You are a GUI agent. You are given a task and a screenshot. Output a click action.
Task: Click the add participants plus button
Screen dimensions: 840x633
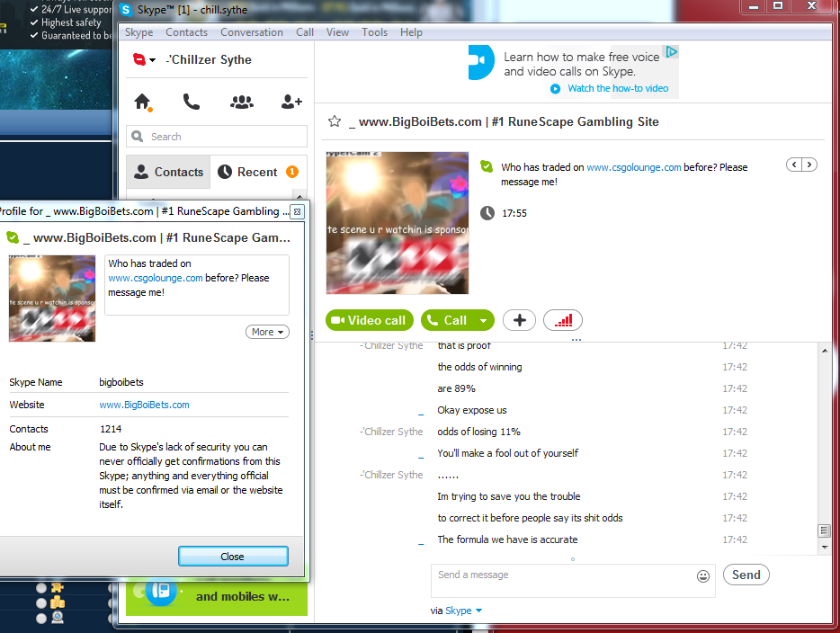(x=519, y=320)
